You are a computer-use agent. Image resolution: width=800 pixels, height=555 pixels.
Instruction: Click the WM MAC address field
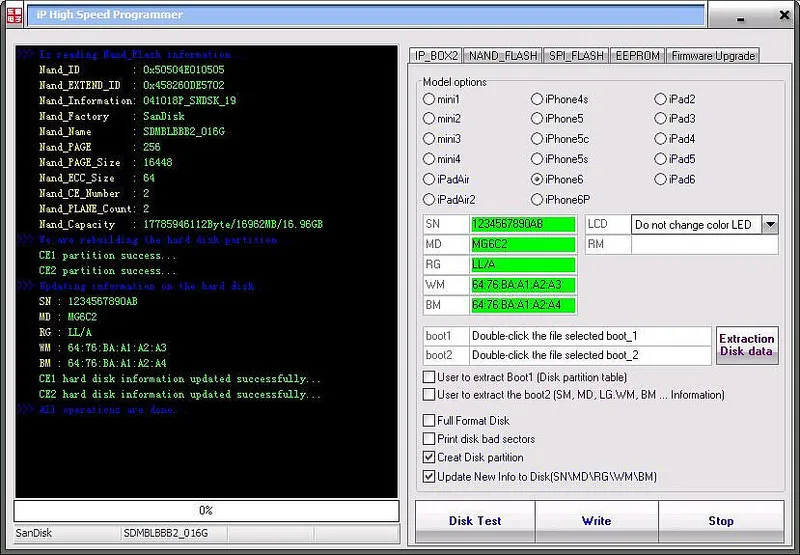[x=523, y=285]
